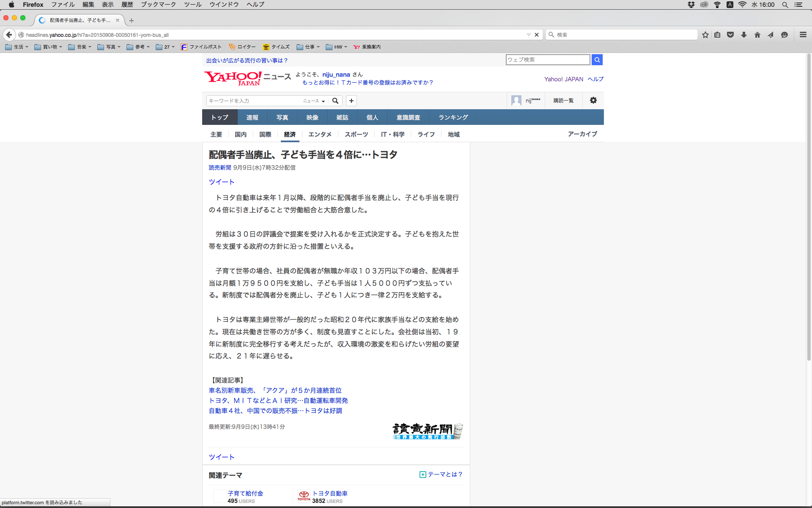Open the ブックマーク menu in menu bar
This screenshot has height=508, width=812.
(x=158, y=5)
